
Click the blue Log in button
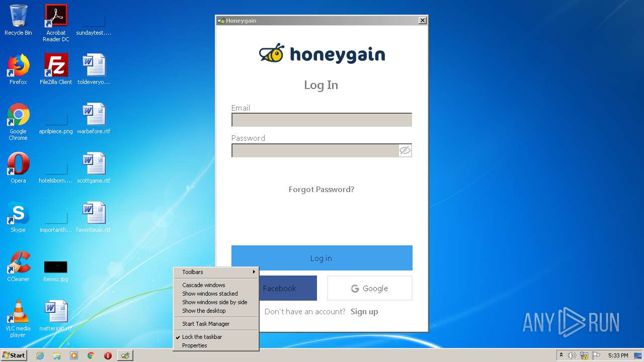322,258
